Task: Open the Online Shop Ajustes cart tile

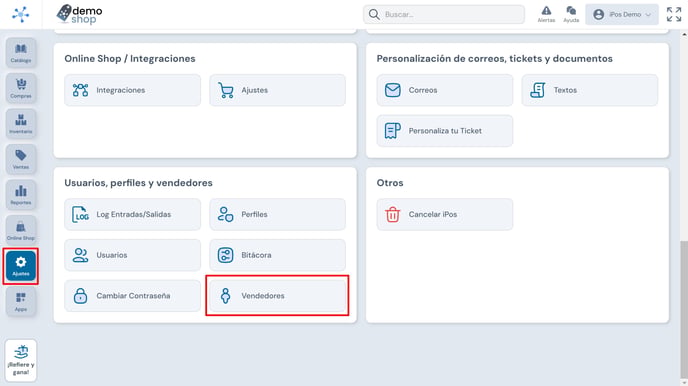Action: tap(277, 90)
